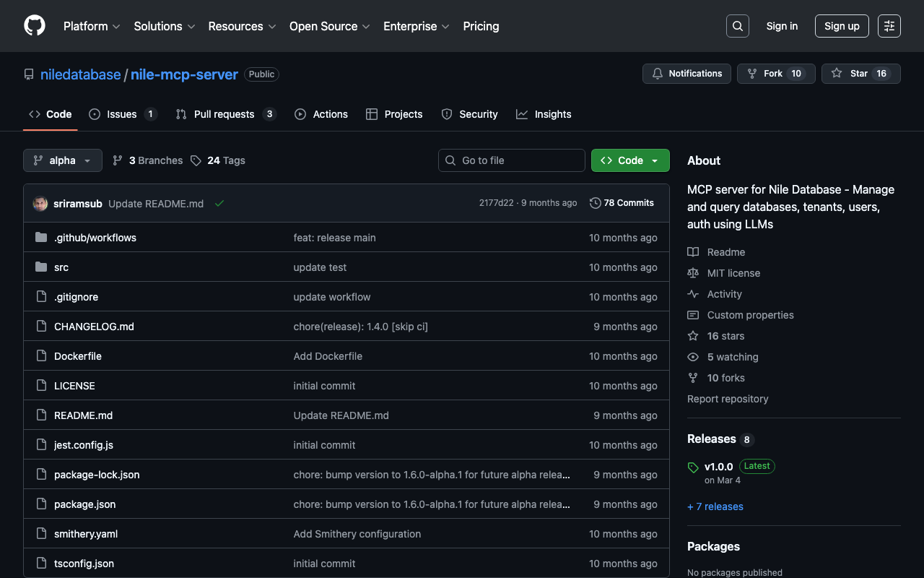Click the sriramsub avatar thumbnail
The height and width of the screenshot is (578, 924).
(40, 204)
